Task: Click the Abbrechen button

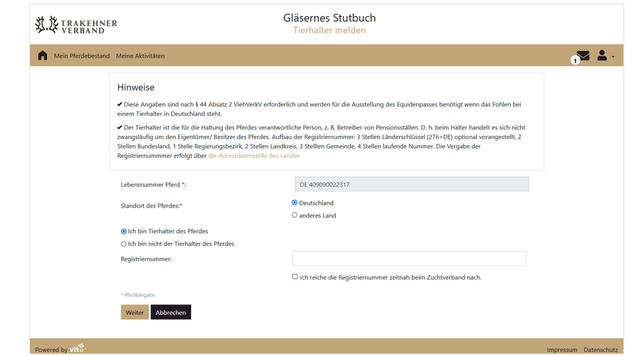Action: point(171,312)
